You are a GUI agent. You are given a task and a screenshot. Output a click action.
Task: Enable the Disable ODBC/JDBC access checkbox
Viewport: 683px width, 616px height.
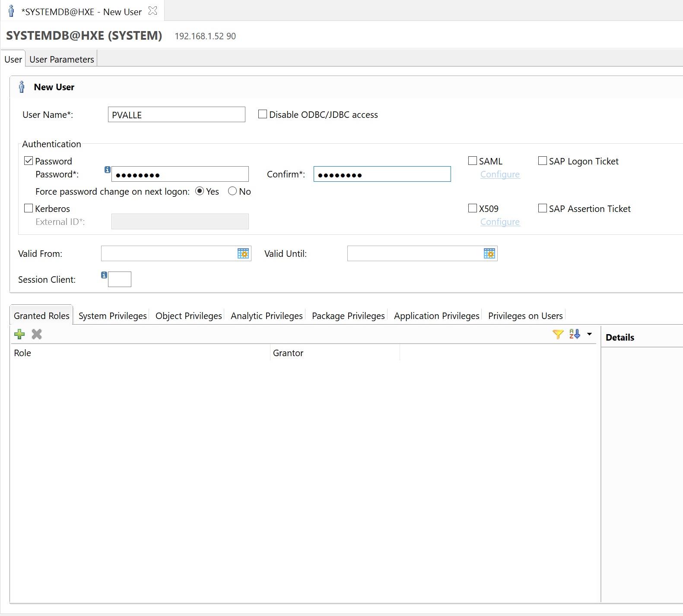[263, 114]
